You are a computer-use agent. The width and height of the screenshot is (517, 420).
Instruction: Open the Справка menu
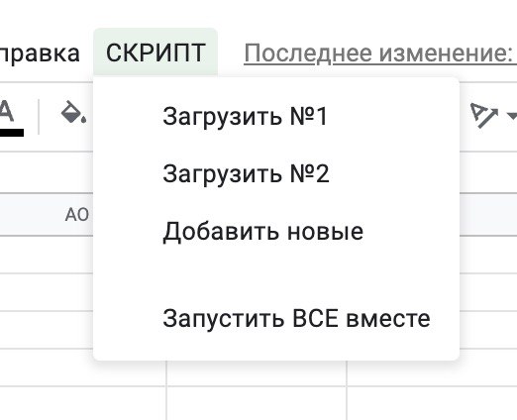click(40, 52)
